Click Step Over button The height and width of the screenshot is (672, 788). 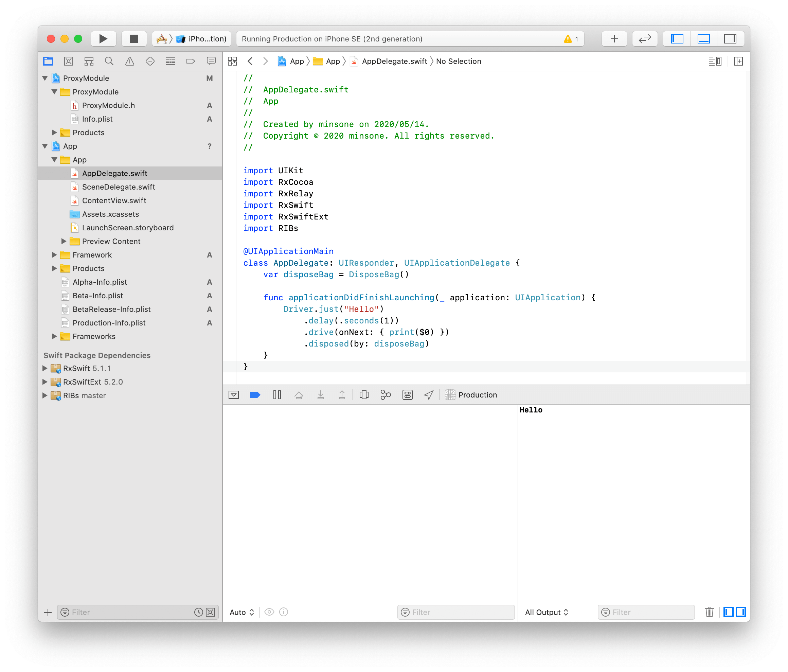point(299,395)
